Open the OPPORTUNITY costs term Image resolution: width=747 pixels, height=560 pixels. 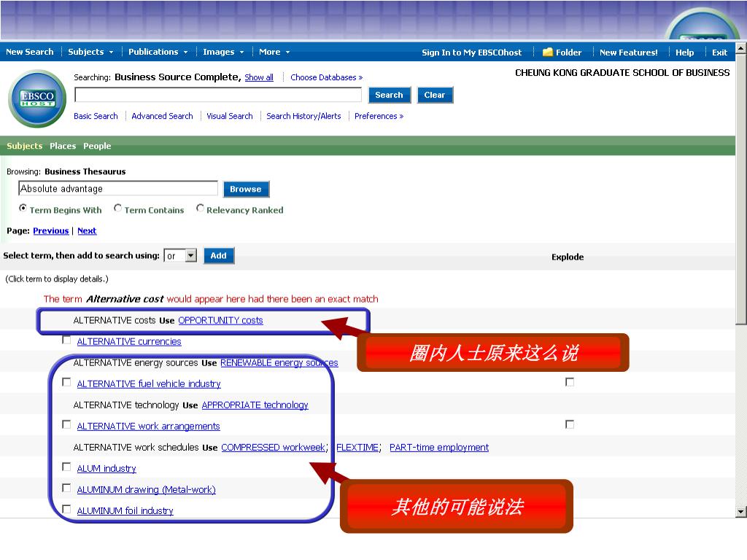click(220, 320)
